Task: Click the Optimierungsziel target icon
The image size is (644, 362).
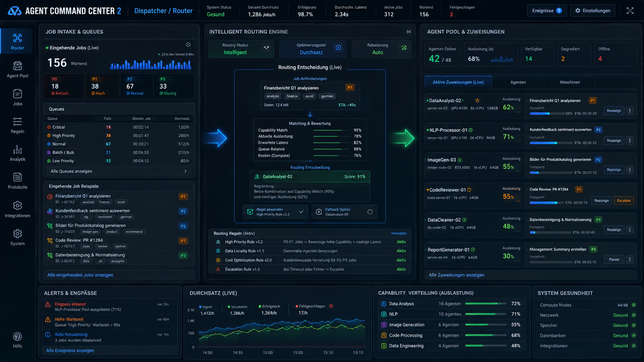Action: click(338, 48)
